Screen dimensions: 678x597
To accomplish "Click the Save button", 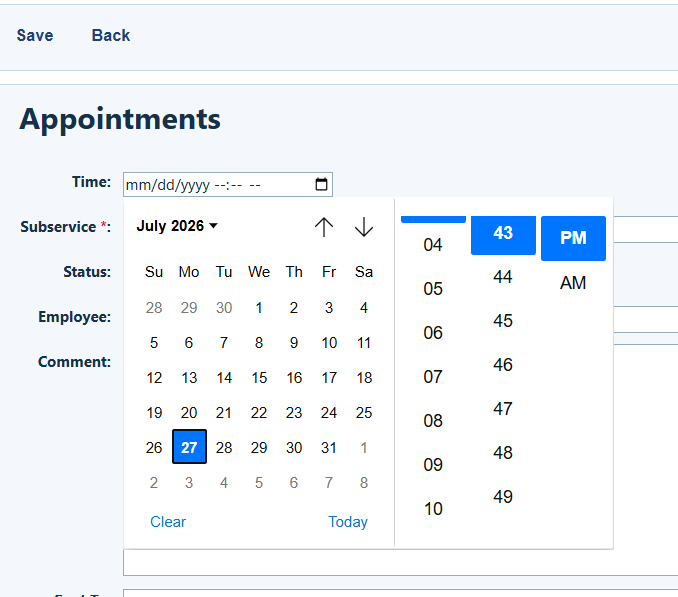I will 35,35.
